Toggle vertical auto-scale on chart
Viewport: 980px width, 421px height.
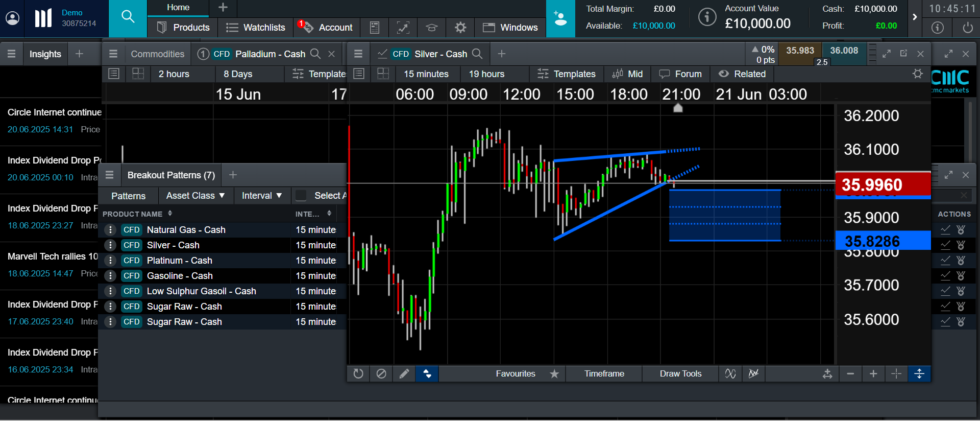919,373
